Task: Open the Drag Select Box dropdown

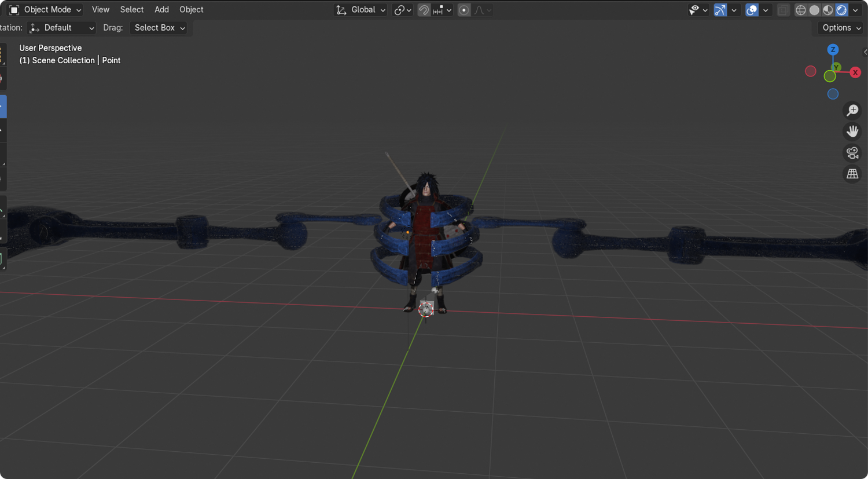Action: click(159, 28)
